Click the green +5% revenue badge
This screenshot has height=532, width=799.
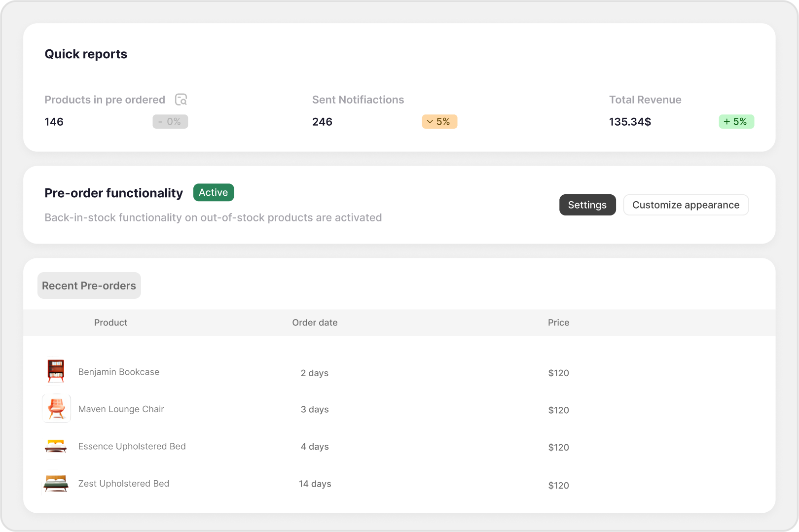coord(736,122)
